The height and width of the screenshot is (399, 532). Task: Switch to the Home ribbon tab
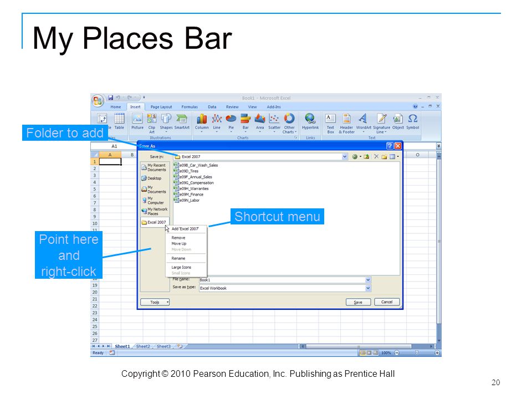click(x=115, y=106)
